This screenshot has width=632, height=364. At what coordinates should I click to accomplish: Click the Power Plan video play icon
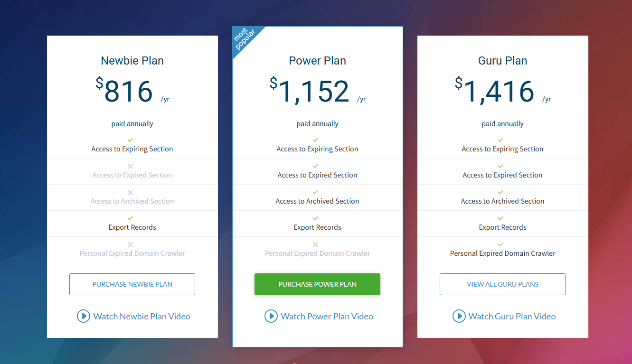pos(271,316)
